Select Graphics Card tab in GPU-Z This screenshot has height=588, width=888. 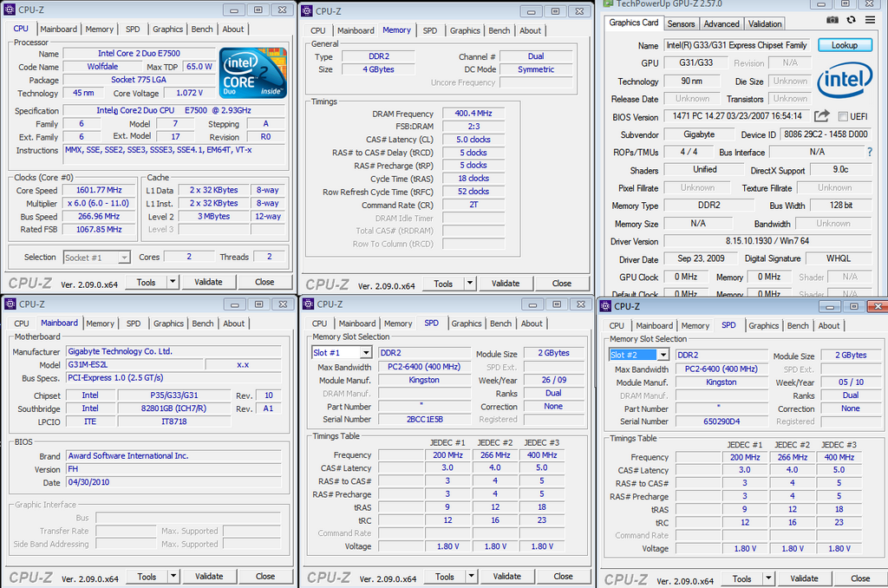coord(634,23)
